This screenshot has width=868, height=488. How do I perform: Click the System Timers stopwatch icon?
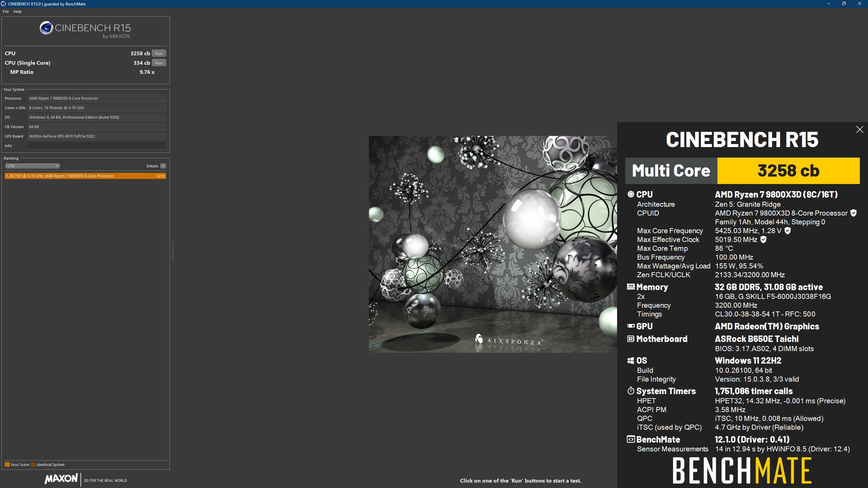click(x=631, y=391)
